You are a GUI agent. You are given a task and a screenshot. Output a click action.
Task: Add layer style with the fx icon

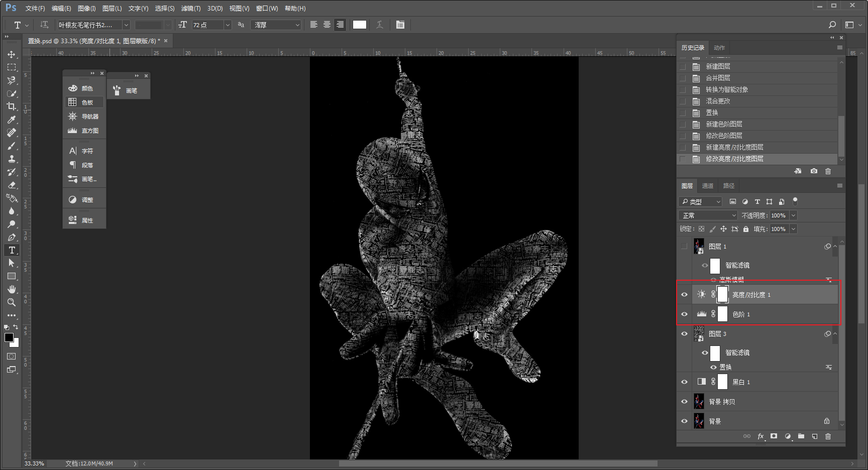tap(761, 436)
